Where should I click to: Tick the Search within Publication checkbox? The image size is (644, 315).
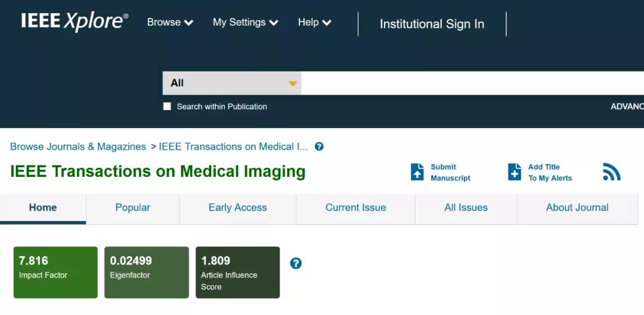[167, 107]
